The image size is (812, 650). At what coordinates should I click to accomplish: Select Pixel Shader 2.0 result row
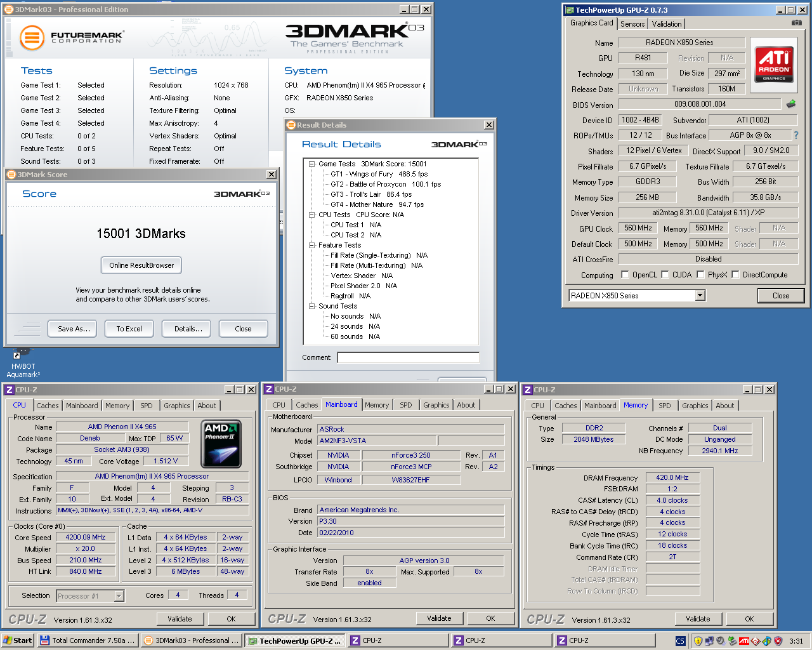tap(363, 286)
